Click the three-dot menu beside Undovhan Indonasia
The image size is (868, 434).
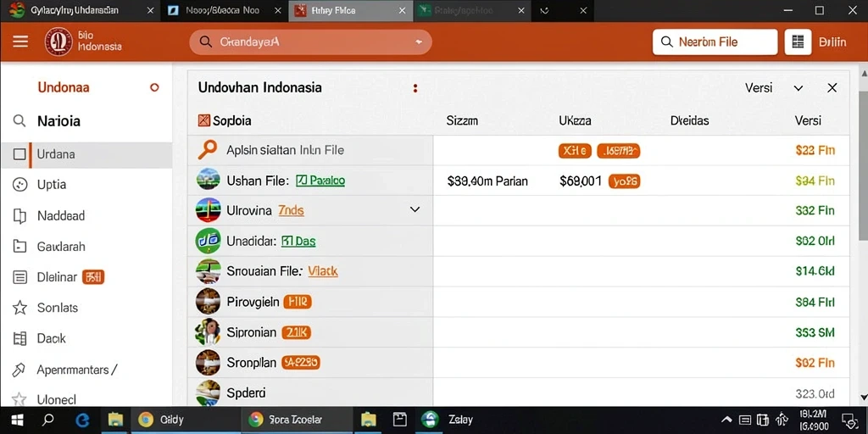[x=415, y=88]
